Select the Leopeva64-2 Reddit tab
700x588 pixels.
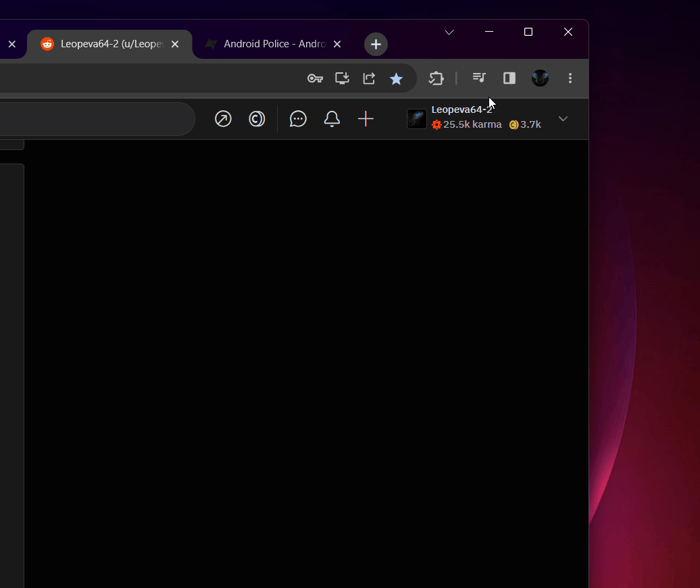coord(108,44)
